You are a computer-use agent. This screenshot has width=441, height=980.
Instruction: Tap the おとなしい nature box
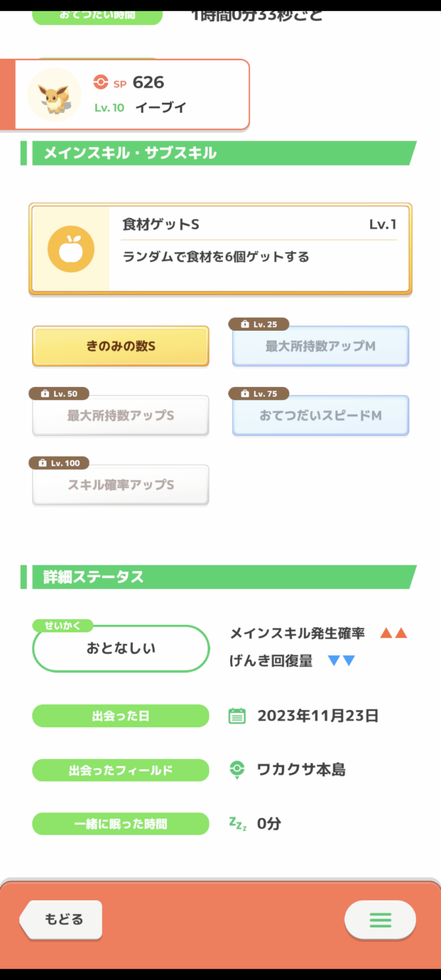(121, 648)
